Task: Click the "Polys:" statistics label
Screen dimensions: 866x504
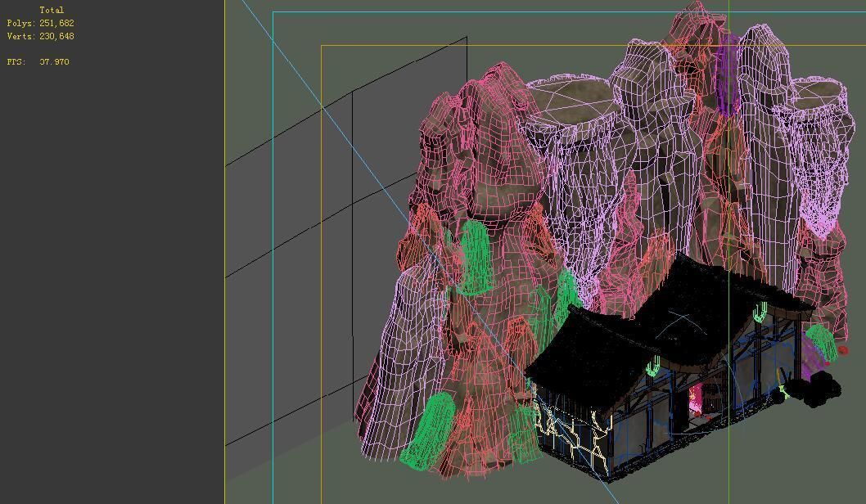Action: [x=21, y=23]
